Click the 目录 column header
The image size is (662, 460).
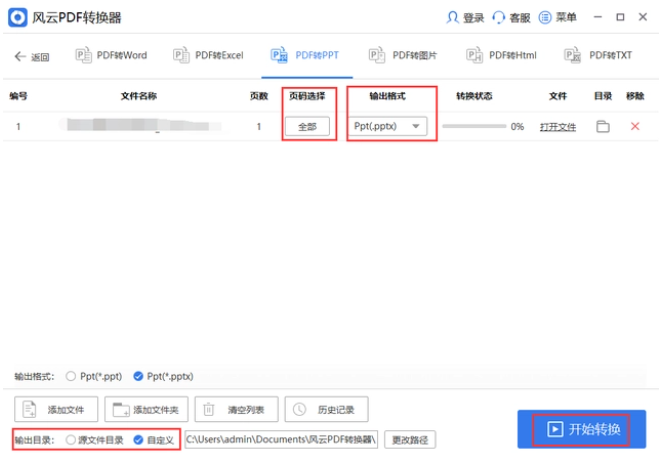click(602, 96)
